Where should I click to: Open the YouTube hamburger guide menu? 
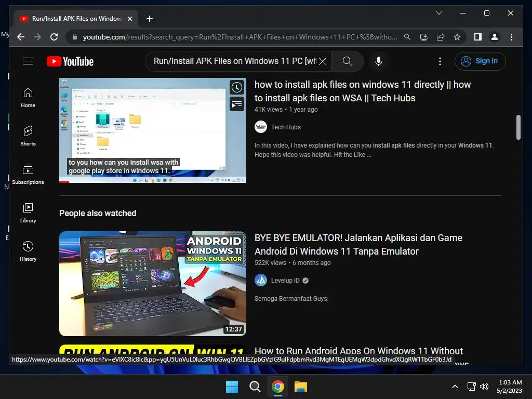28,61
